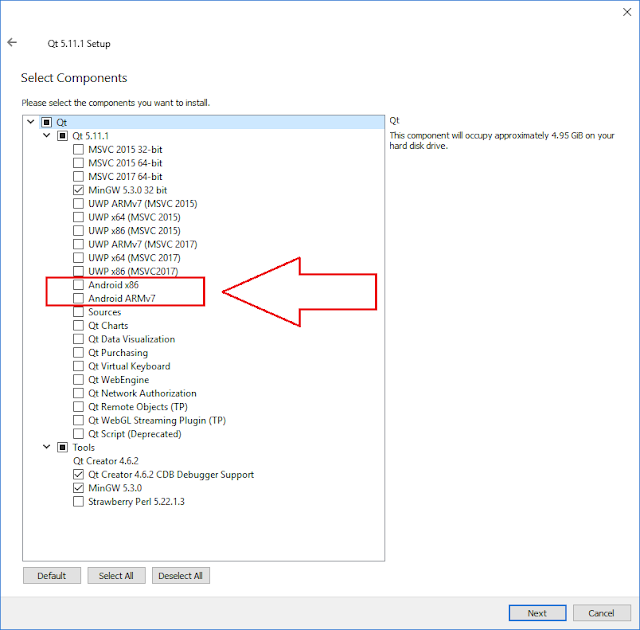Viewport: 640px width, 630px height.
Task: Check Strawberry Perl 5.22.1.3 component
Action: coord(78,501)
